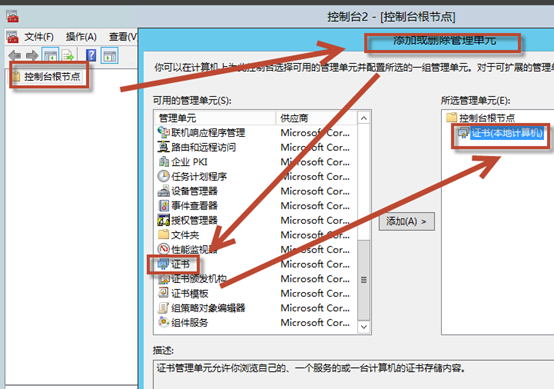Click the snap-in list scroll up arrow
This screenshot has height=389, width=554.
364,118
